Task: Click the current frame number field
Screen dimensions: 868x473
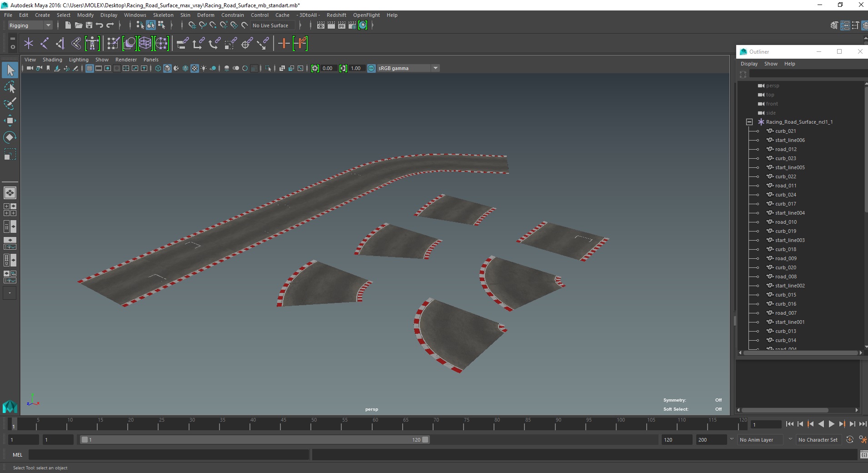Action: 766,425
